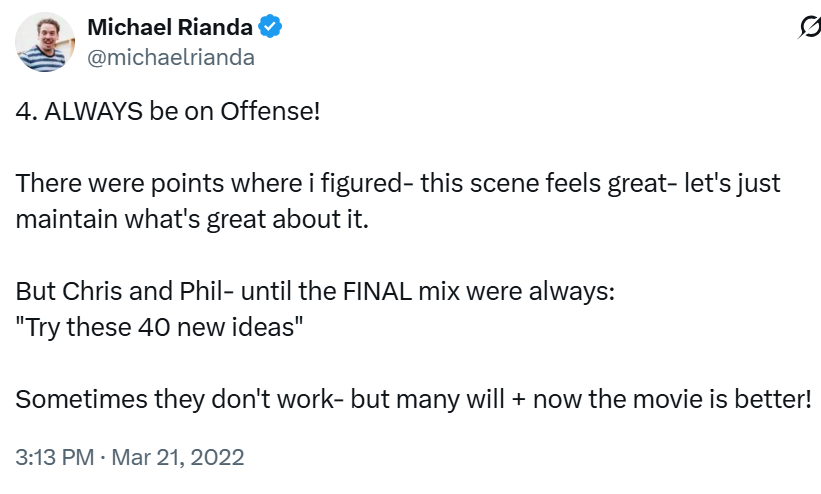Click the capitalized word FINAL
Screen dimensions: 821x494
377,291
